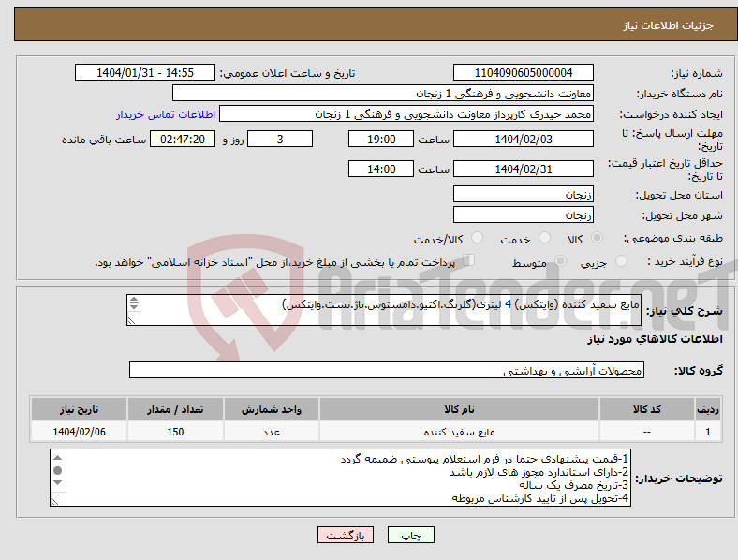This screenshot has width=738, height=560.
Task: Click the چاپ (print) button
Action: click(411, 536)
